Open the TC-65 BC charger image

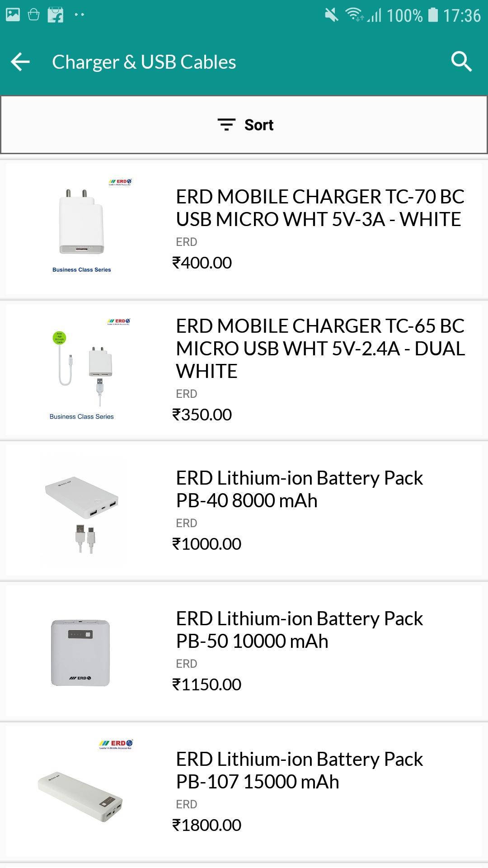pos(82,368)
